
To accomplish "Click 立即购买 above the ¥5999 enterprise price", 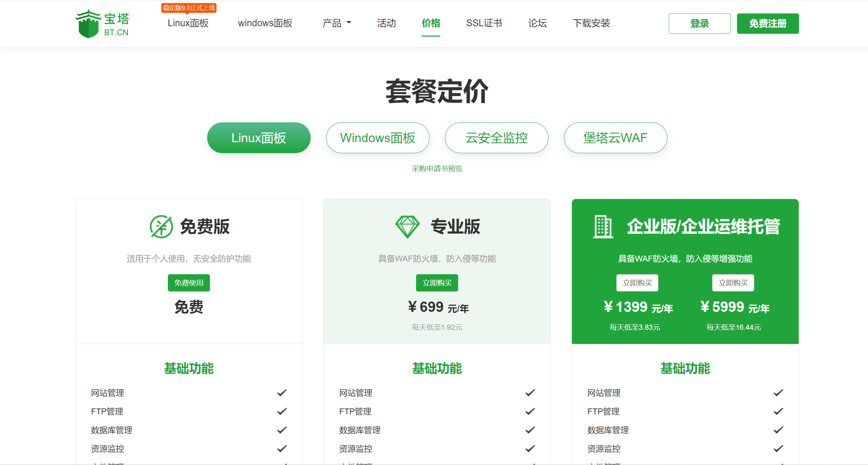I will coord(733,283).
